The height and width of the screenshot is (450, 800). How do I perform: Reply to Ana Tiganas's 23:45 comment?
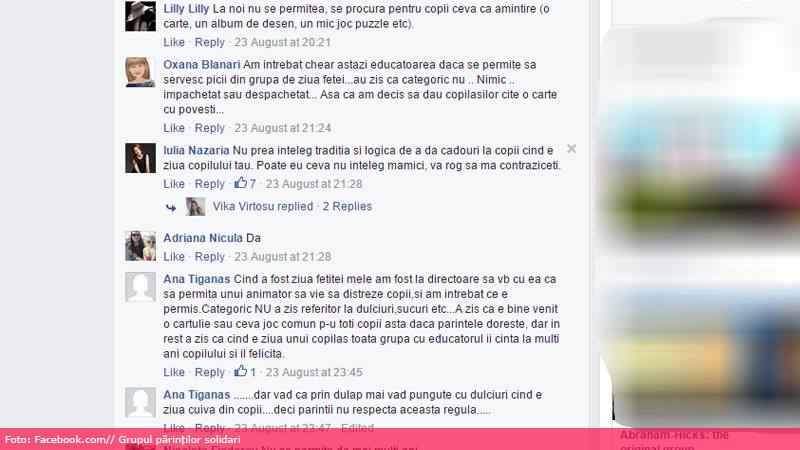pos(210,372)
